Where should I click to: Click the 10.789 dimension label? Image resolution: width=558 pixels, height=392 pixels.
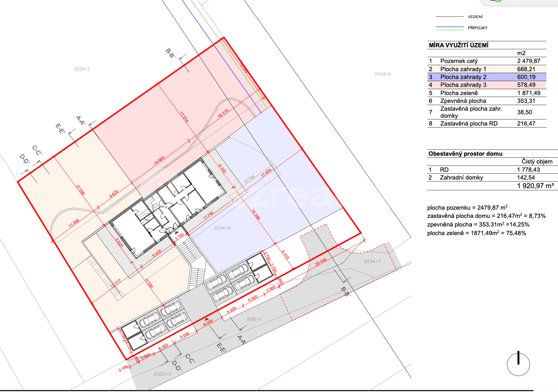coord(249,180)
